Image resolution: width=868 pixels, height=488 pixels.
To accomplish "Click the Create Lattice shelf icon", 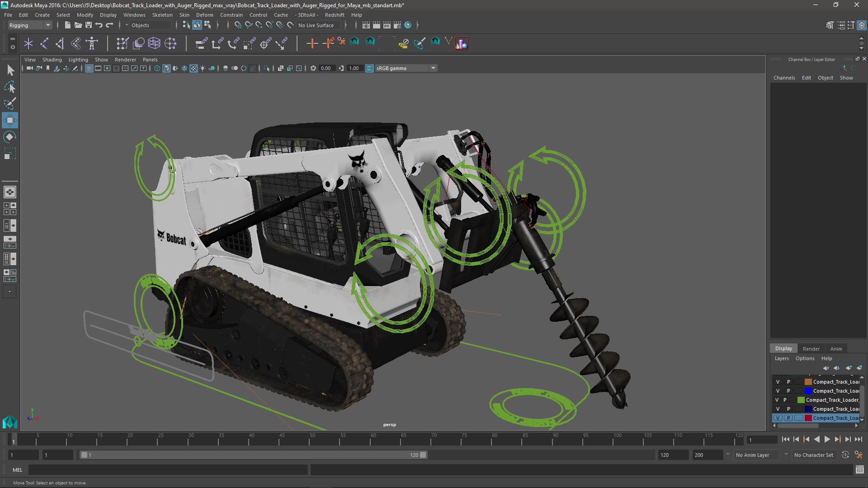I will (x=154, y=43).
